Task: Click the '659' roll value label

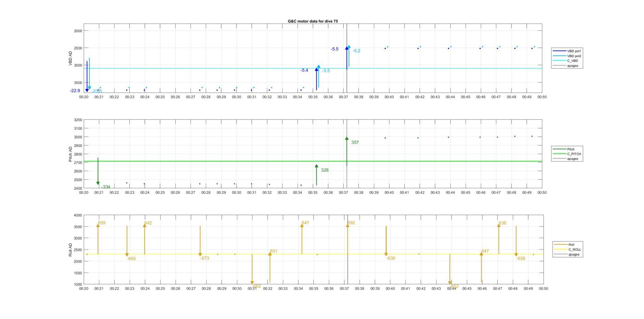Action: (x=102, y=223)
